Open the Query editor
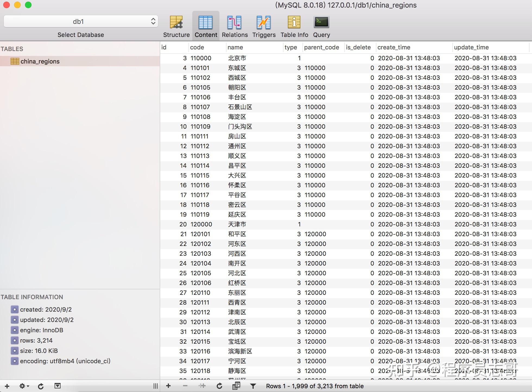Screen dimensions: 532x392 pyautogui.click(x=322, y=27)
